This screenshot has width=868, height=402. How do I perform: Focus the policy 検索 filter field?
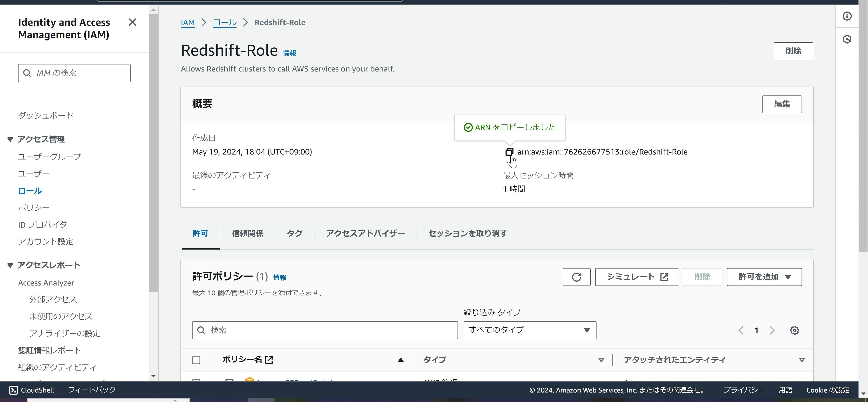coord(325,330)
